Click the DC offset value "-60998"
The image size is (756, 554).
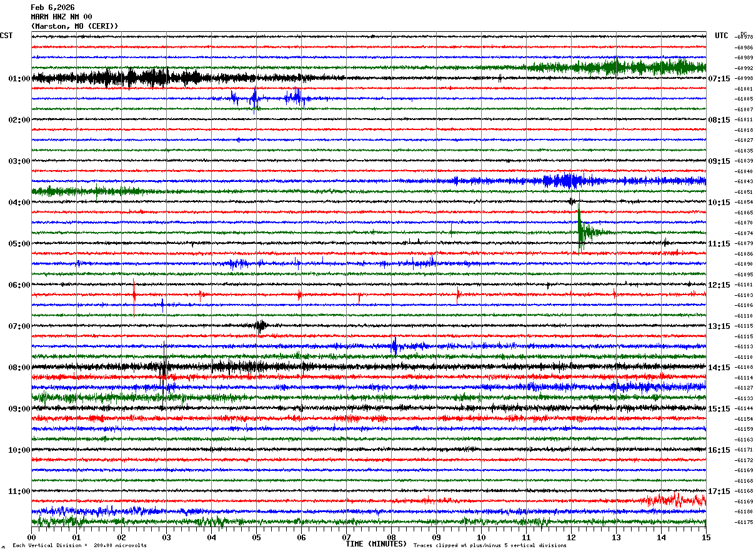[x=744, y=78]
